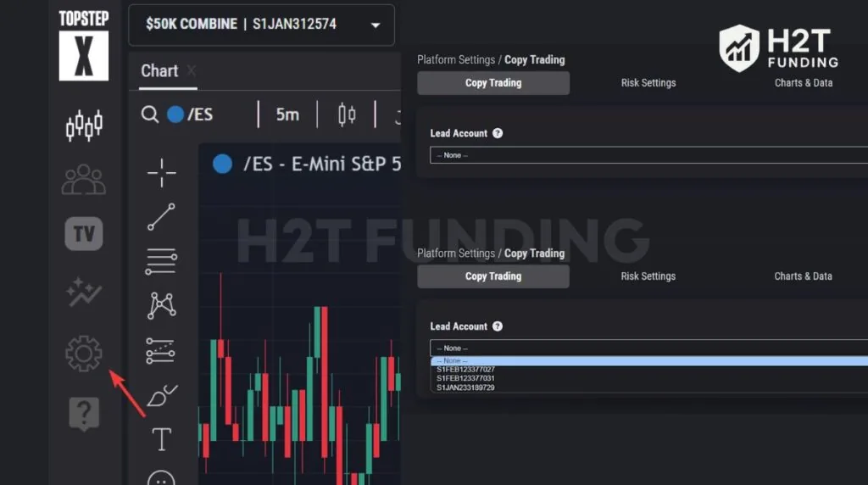Click the /ES symbol in toolbar

pos(200,114)
